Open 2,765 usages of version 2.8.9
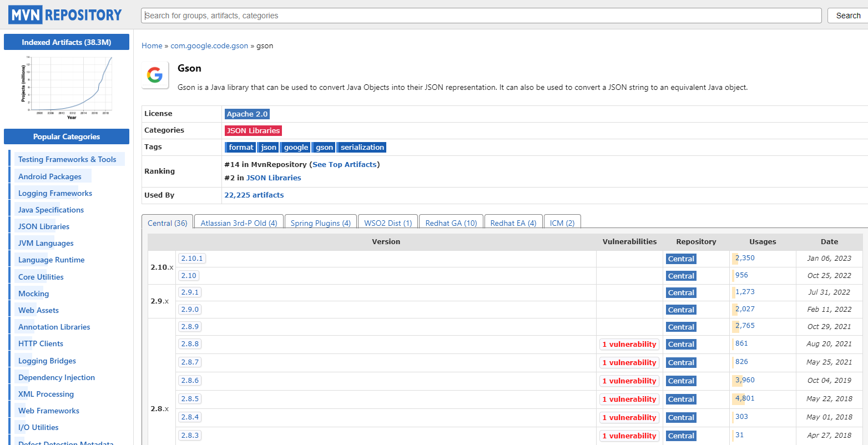868x445 pixels. point(745,325)
